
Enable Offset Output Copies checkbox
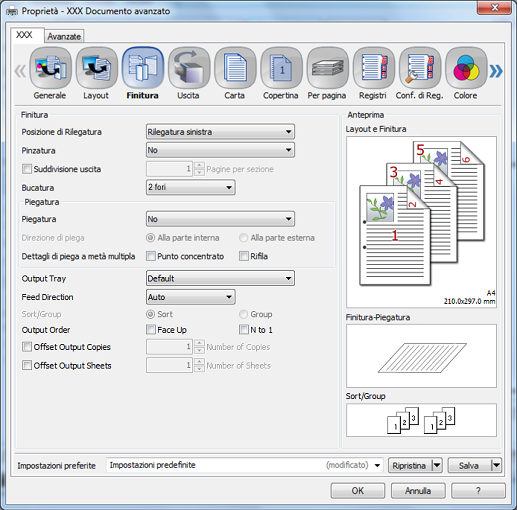pyautogui.click(x=27, y=347)
